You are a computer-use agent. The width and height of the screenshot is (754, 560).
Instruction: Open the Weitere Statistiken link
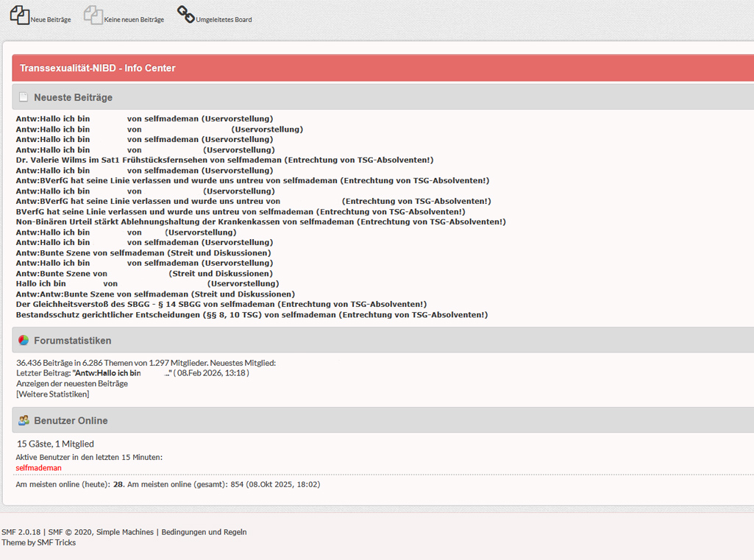(53, 394)
